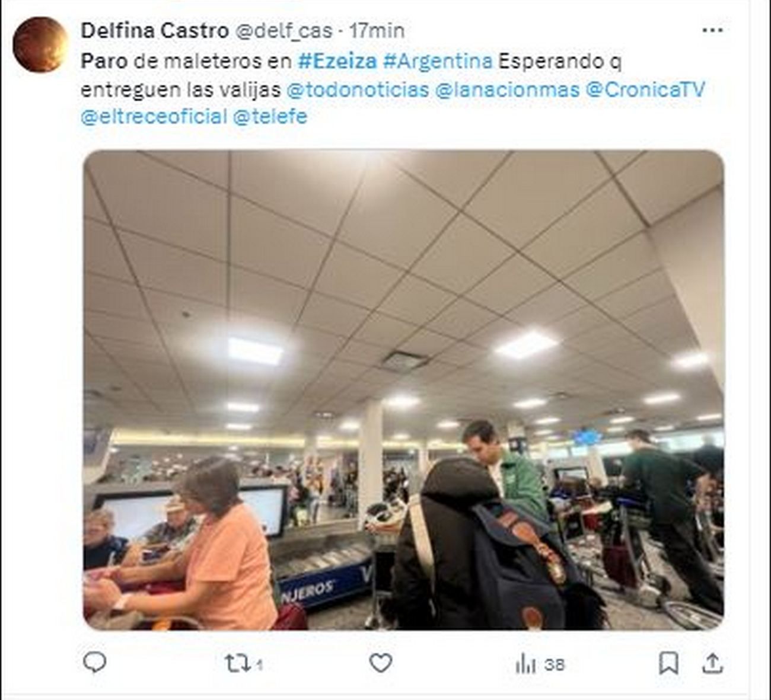The height and width of the screenshot is (700, 771).
Task: Open the #Ezeiza hashtag
Action: (337, 60)
